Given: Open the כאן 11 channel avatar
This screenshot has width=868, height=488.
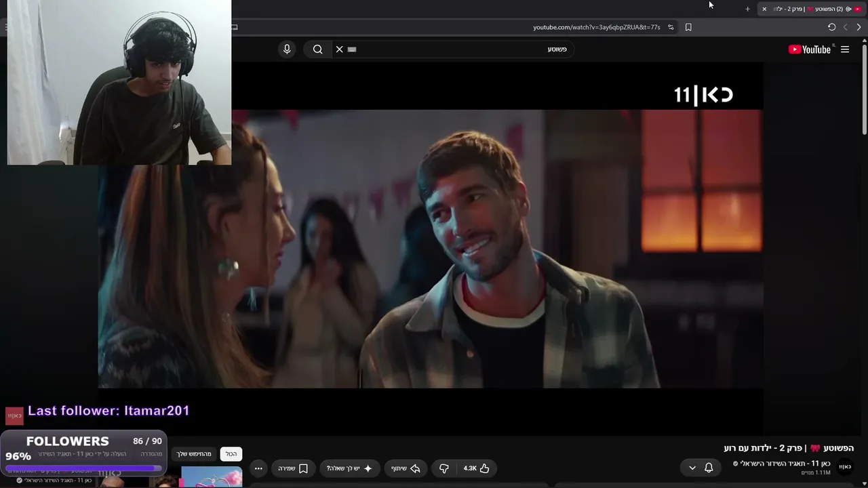Looking at the screenshot, I should tap(845, 466).
